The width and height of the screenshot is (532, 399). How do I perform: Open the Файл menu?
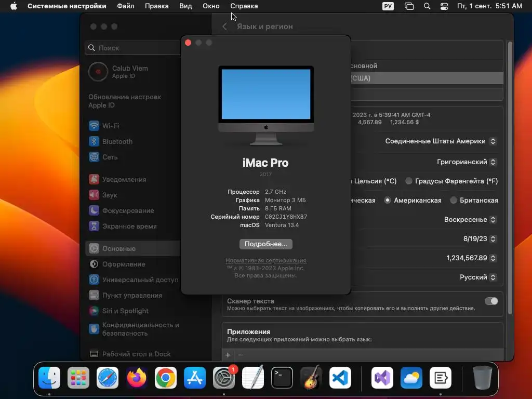tap(126, 6)
